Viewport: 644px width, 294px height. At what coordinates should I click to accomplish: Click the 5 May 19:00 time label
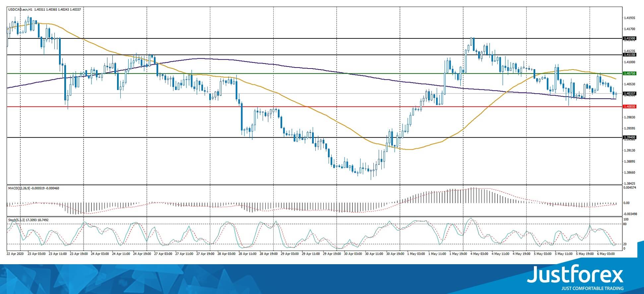[x=585, y=254]
